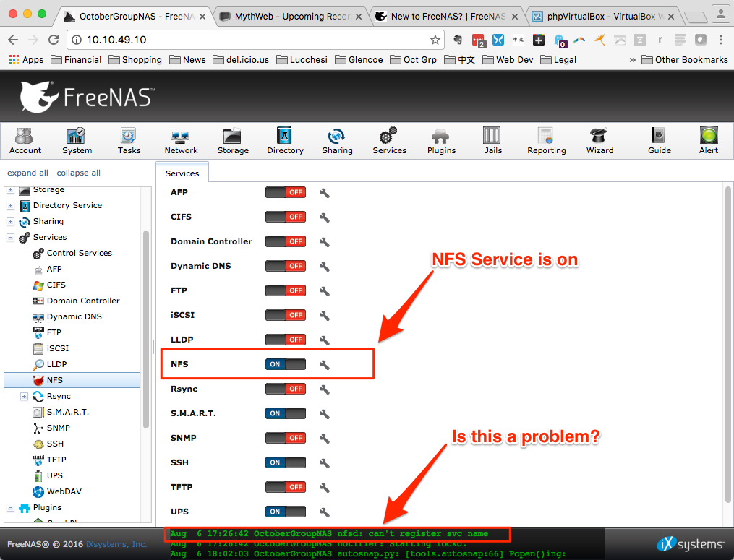734x560 pixels.
Task: Click the nfsd console log line
Action: pos(329,533)
